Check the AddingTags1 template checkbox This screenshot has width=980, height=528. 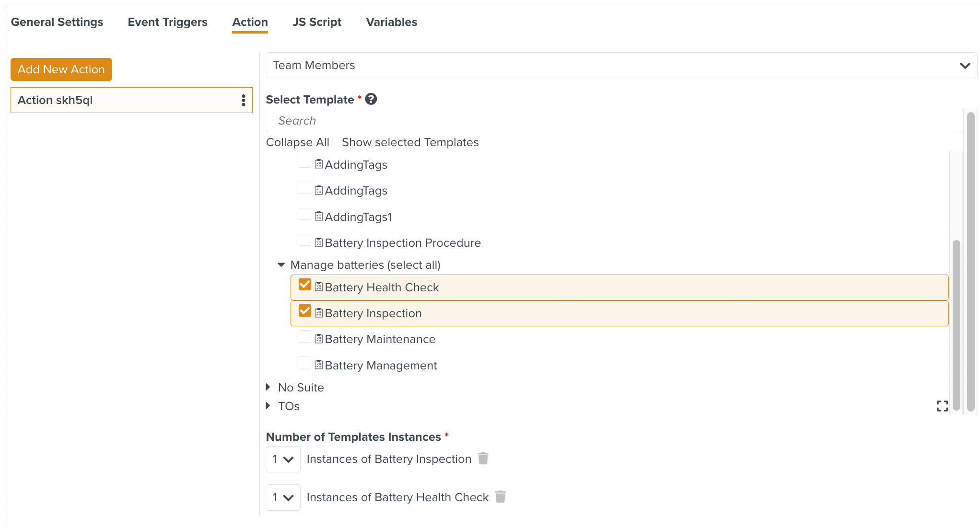coord(305,214)
